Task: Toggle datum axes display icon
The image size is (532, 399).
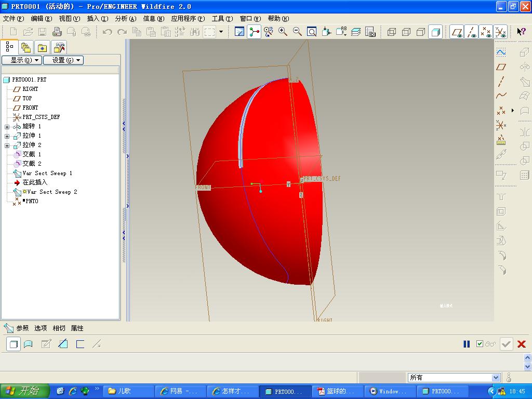Action: (x=472, y=32)
